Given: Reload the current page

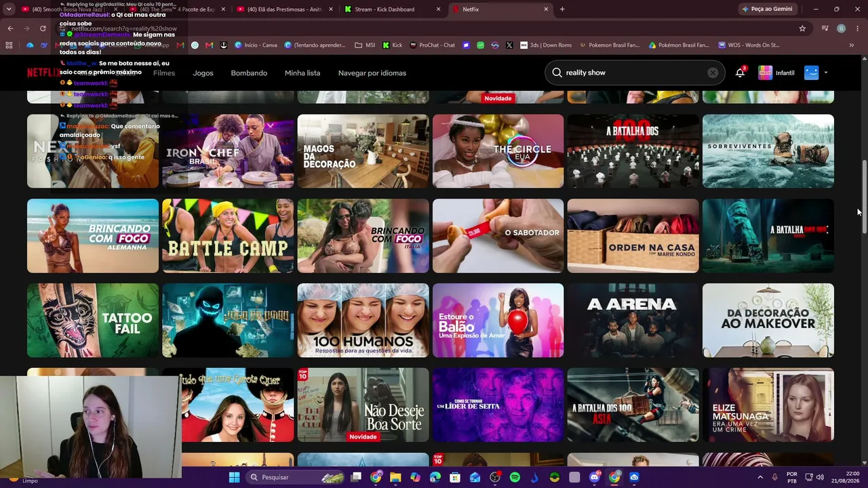Looking at the screenshot, I should point(43,28).
